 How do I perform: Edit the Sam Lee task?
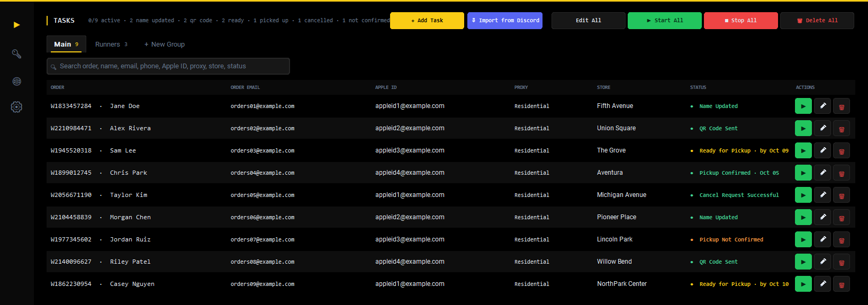(x=822, y=150)
